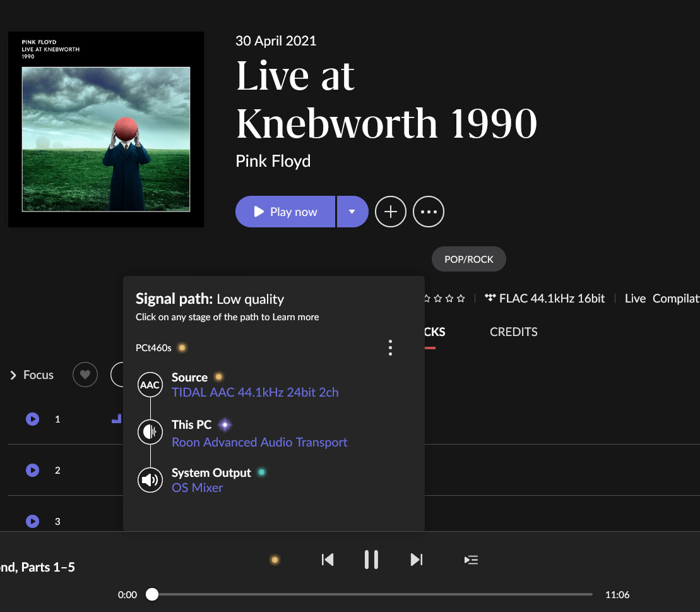The height and width of the screenshot is (612, 700).
Task: Click the playback progress slider handle
Action: tap(152, 594)
